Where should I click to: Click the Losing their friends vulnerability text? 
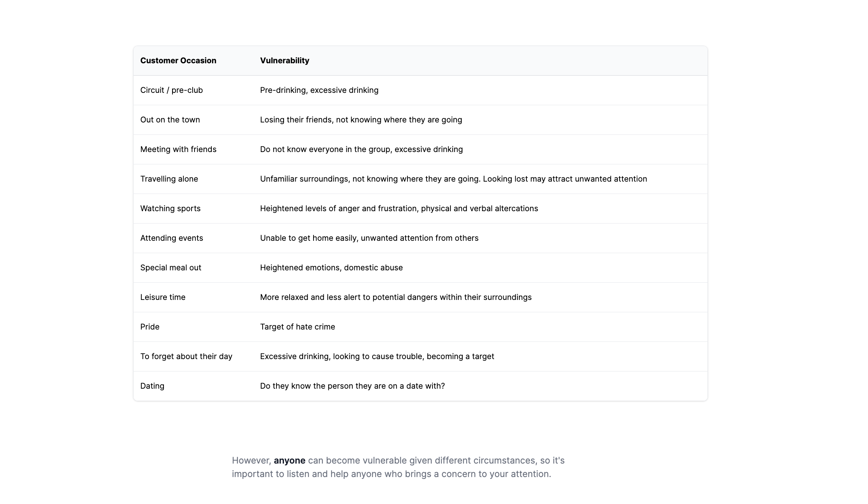361,120
